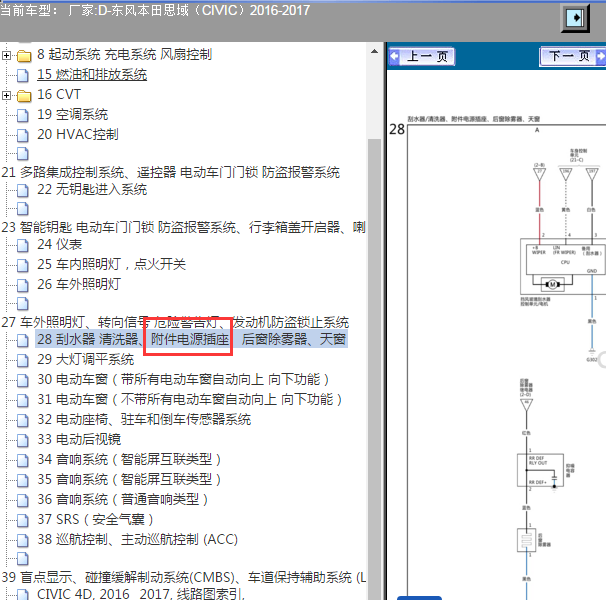606x600 pixels.
Task: Click page icon next to 35 音响系统
Action: 23,481
